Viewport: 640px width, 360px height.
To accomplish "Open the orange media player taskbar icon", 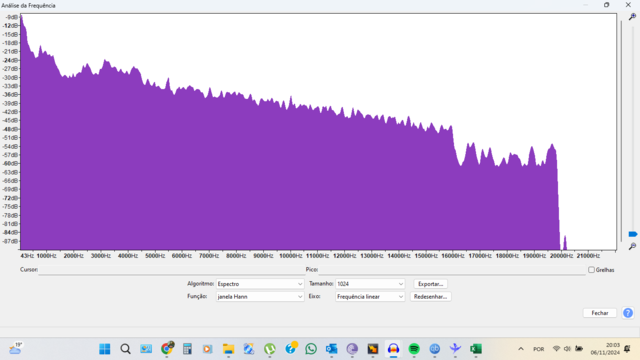I will (x=208, y=349).
